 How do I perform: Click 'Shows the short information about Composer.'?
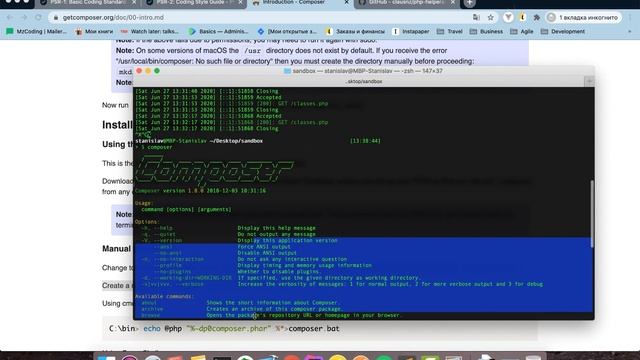tap(272, 302)
